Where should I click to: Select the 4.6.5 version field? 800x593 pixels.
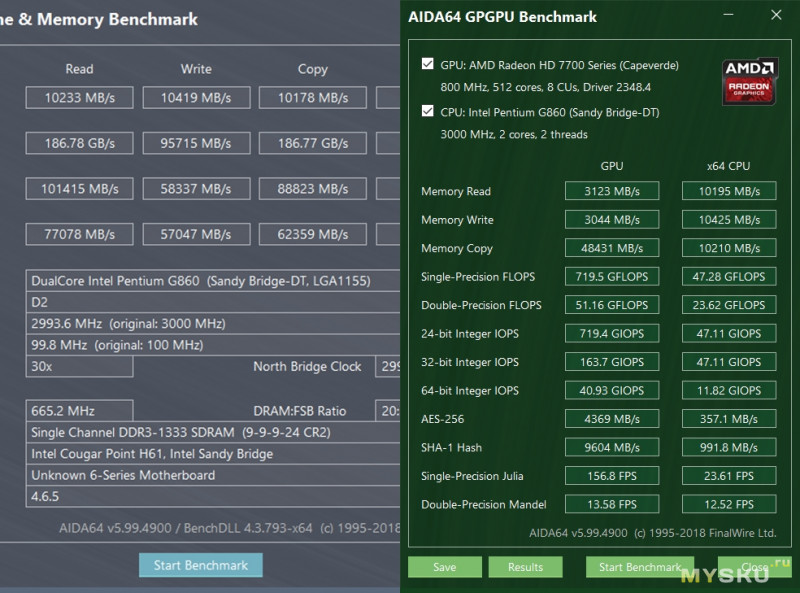[213, 497]
